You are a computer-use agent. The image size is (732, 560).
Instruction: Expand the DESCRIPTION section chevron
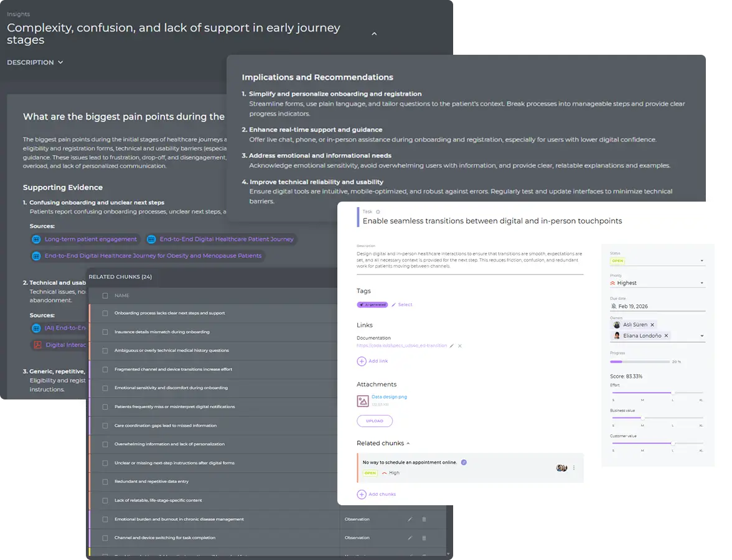pos(60,62)
